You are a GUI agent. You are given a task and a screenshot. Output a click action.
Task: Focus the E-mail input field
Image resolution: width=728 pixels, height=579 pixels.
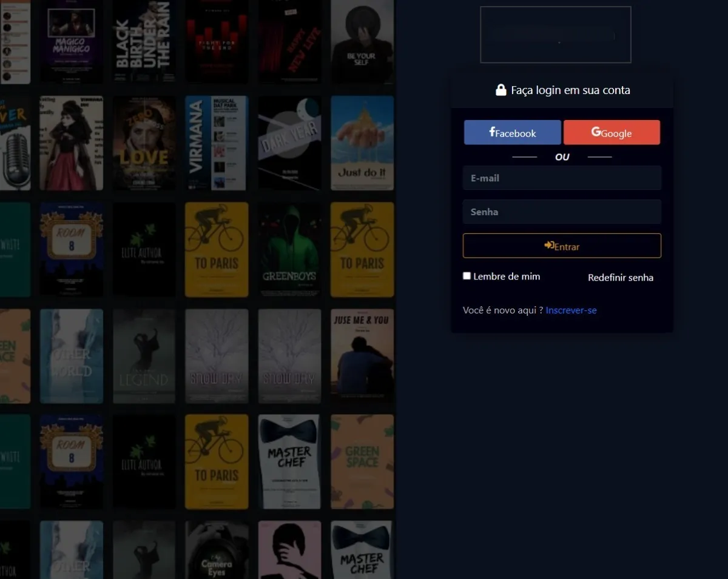562,178
